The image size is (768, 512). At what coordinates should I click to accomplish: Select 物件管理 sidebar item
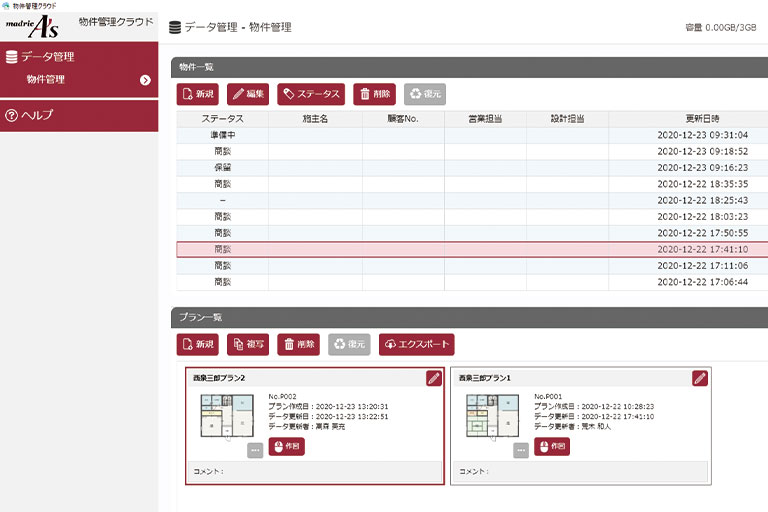[x=46, y=79]
